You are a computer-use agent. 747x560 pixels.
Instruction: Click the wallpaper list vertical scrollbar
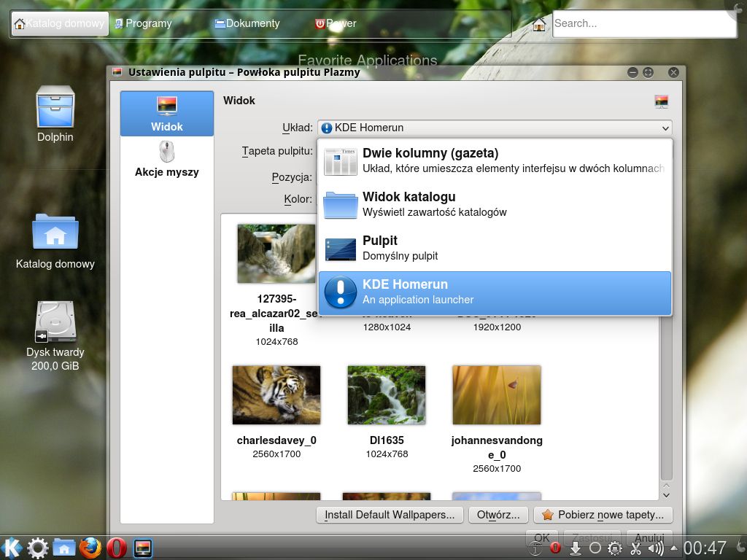[x=667, y=397]
